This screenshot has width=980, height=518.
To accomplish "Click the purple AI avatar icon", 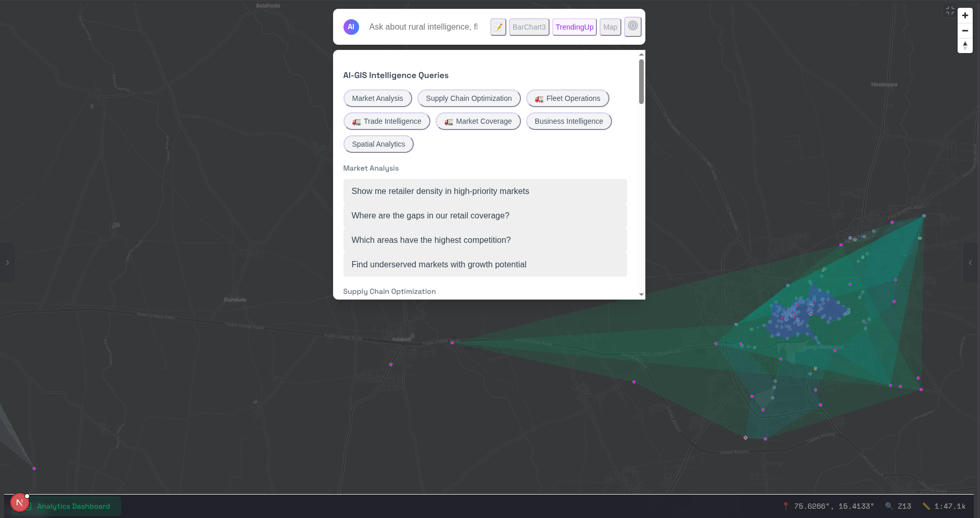I will (351, 27).
